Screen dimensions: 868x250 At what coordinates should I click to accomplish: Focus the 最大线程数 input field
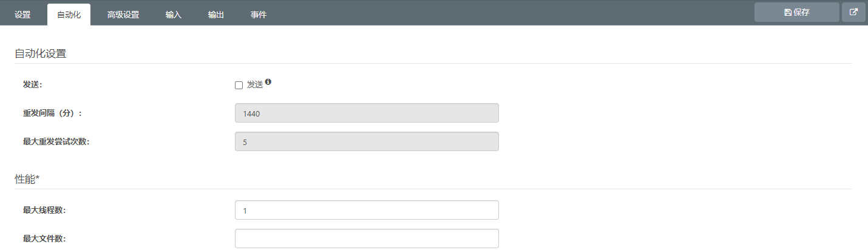point(367,210)
